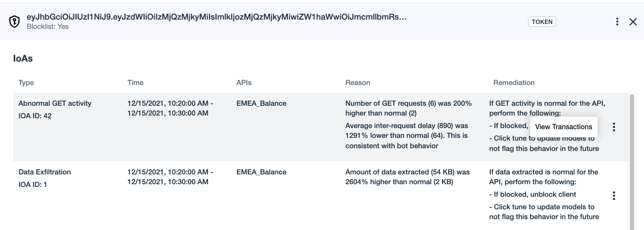Click the Reason column header
Image resolution: width=644 pixels, height=230 pixels.
click(358, 83)
